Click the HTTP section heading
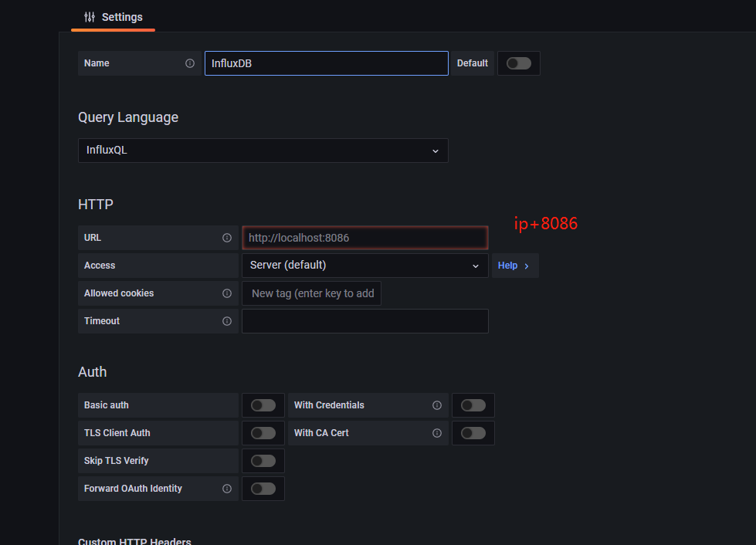The width and height of the screenshot is (756, 545). click(96, 205)
